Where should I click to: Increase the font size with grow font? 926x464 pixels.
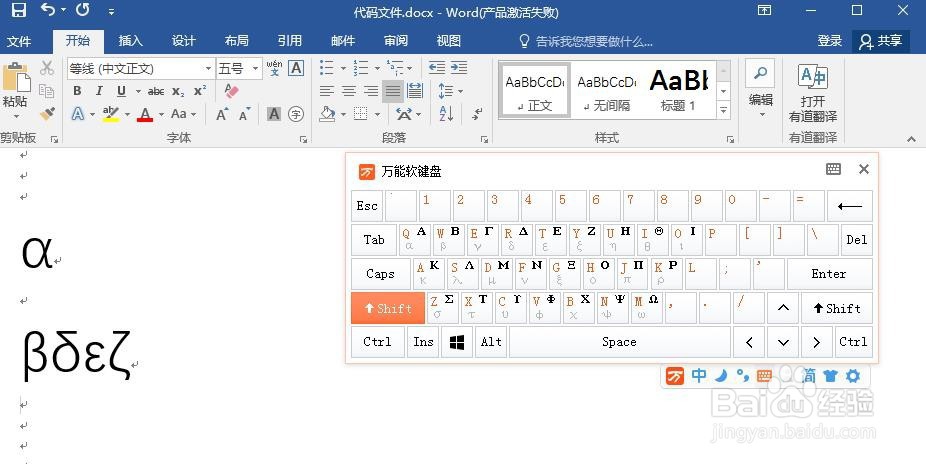coord(222,114)
